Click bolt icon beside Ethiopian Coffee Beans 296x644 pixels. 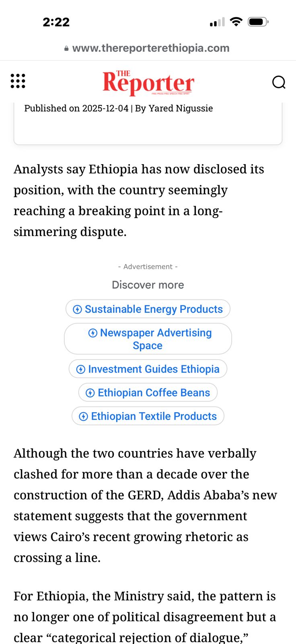coord(90,393)
